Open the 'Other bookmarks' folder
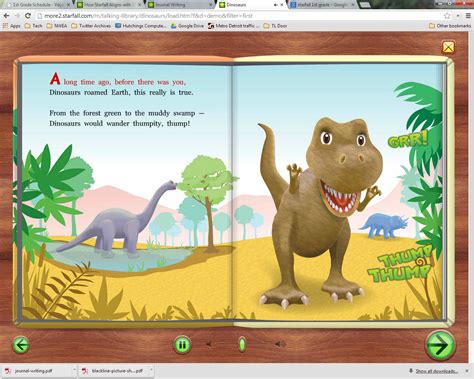This screenshot has height=379, width=474. 450,26
